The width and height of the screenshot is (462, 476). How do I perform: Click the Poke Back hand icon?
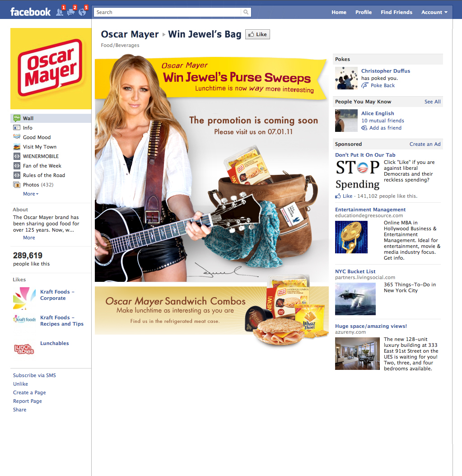pos(364,86)
